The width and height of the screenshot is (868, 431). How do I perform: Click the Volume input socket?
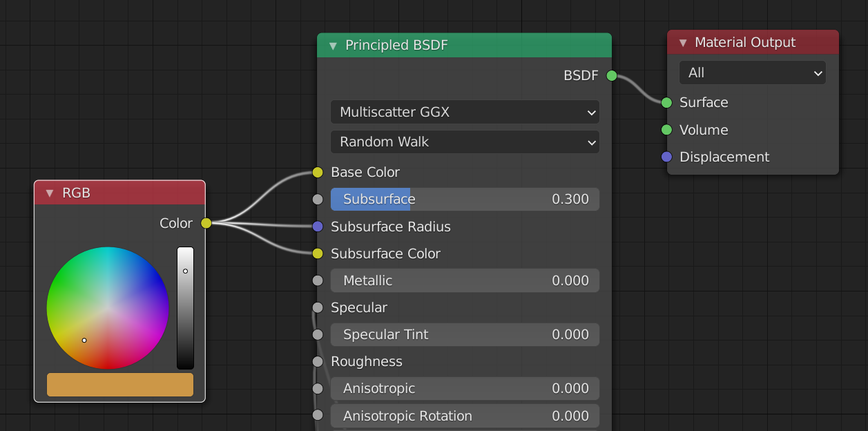click(666, 130)
